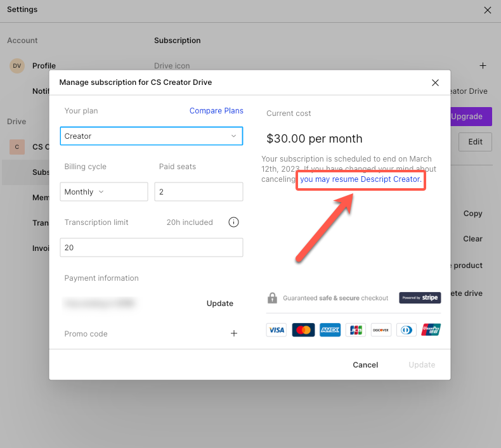Viewport: 501px width, 448px height.
Task: Click the 20h included label
Action: pos(190,222)
